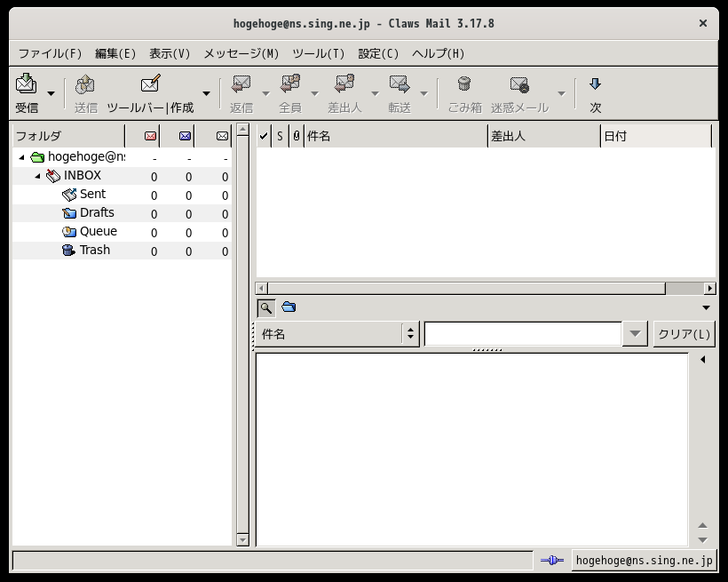728x582 pixels.
Task: Click the message list horizontal scrollbar
Action: (x=467, y=289)
